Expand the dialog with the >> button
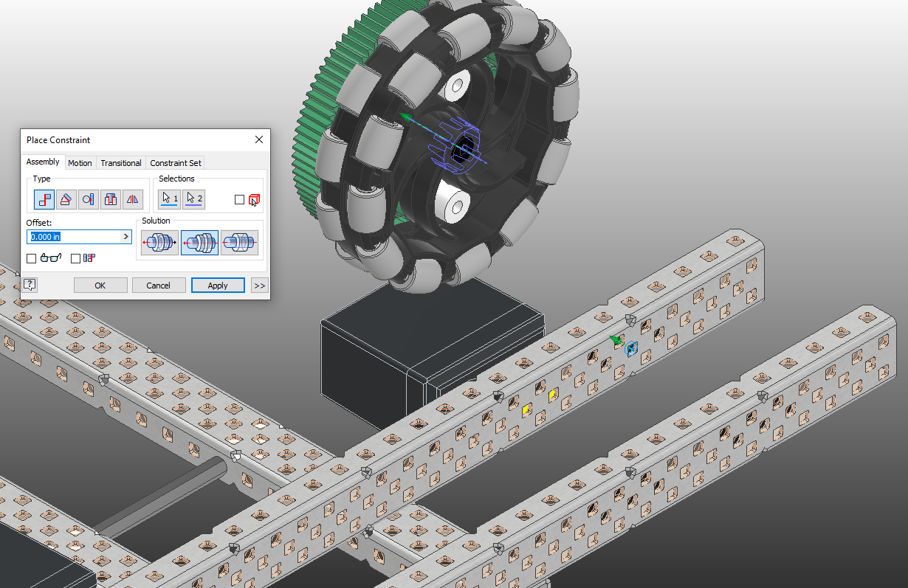The image size is (908, 588). (x=259, y=286)
